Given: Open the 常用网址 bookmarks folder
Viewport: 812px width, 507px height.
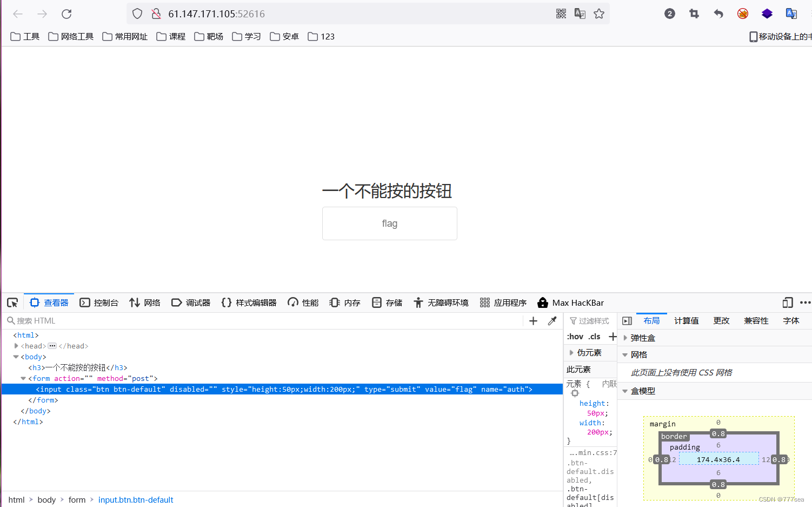Looking at the screenshot, I should point(125,36).
